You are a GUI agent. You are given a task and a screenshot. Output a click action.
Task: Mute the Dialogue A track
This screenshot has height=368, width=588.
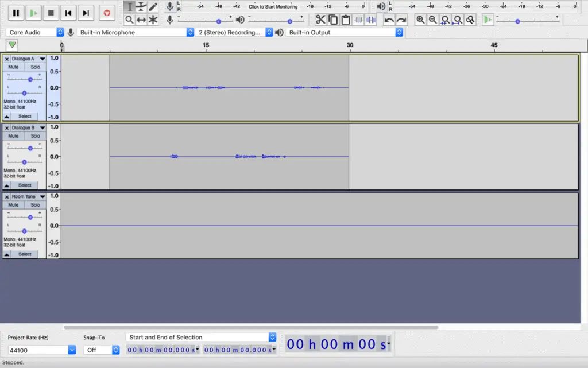point(13,67)
